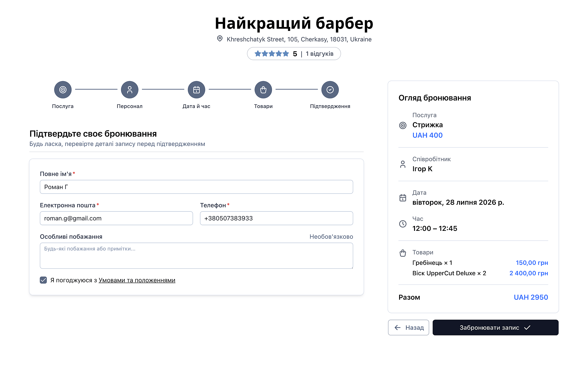588x392 pixels.
Task: Click the Назад back button
Action: [408, 327]
